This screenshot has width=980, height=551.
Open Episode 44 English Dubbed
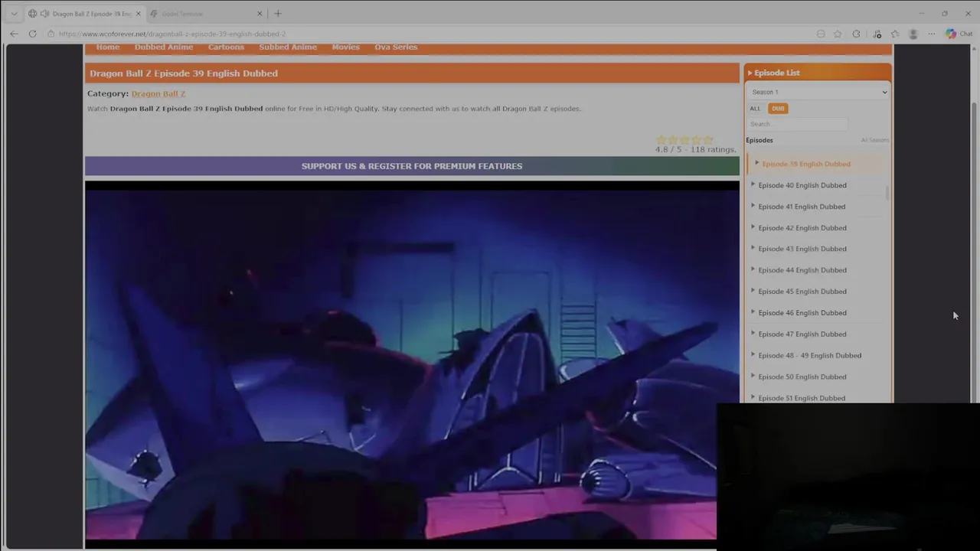(802, 270)
